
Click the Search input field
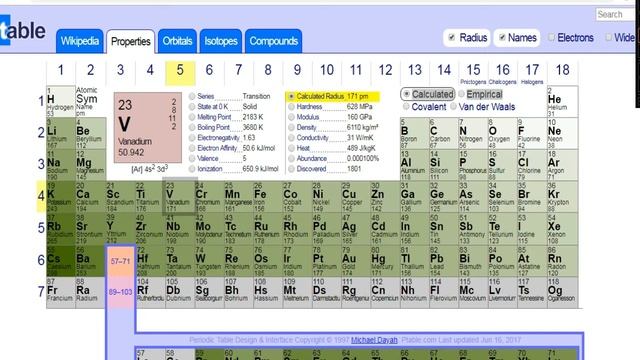point(616,15)
